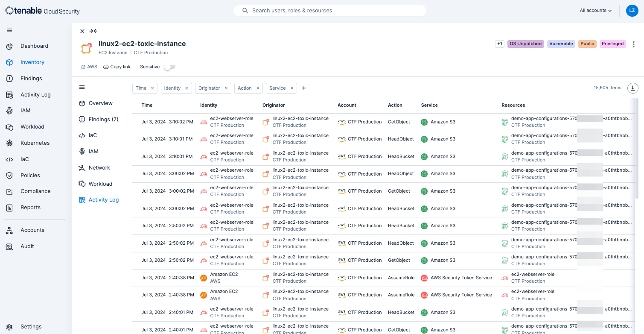644x334 pixels.
Task: Add a new filter with plus icon
Action: click(x=304, y=88)
